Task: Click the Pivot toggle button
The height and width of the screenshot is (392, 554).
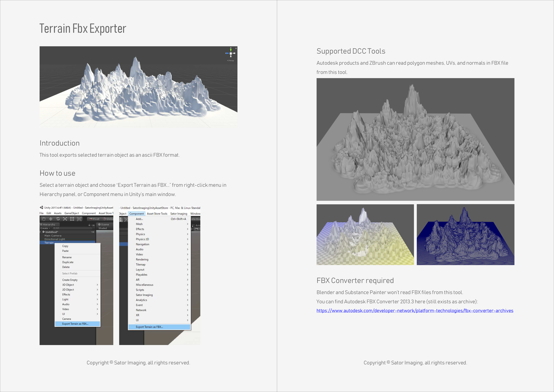Action: click(95, 219)
